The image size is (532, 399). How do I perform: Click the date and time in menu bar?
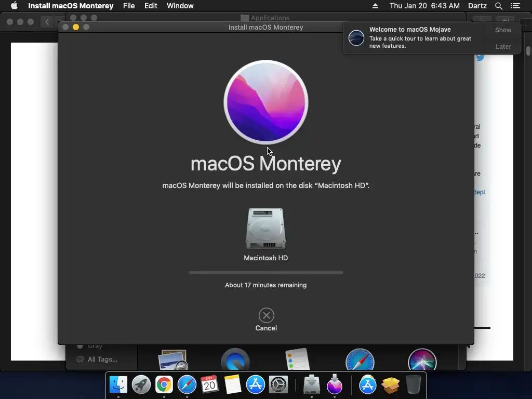424,6
